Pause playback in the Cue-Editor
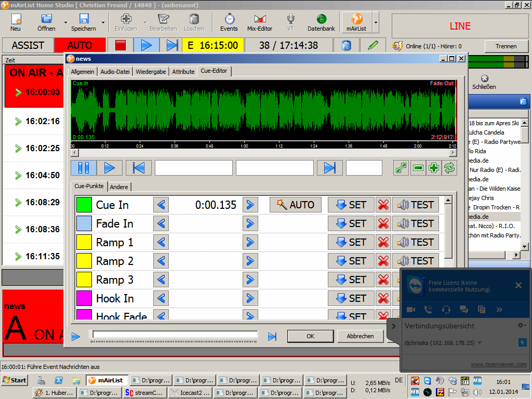532x399 pixels. (84, 168)
